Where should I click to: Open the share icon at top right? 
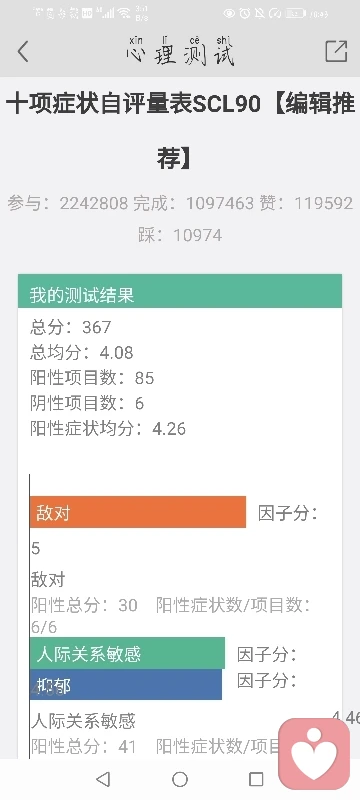coord(336,51)
